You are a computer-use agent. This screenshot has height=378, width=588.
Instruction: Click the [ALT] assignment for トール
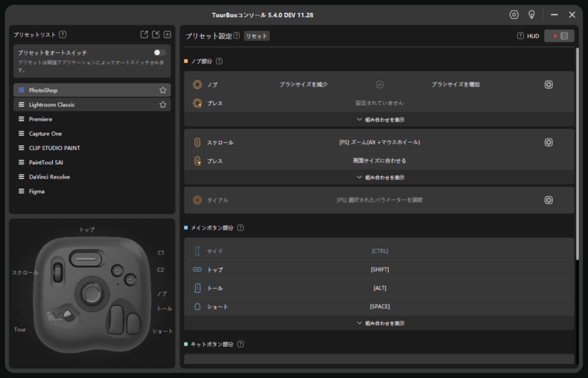pyautogui.click(x=380, y=288)
